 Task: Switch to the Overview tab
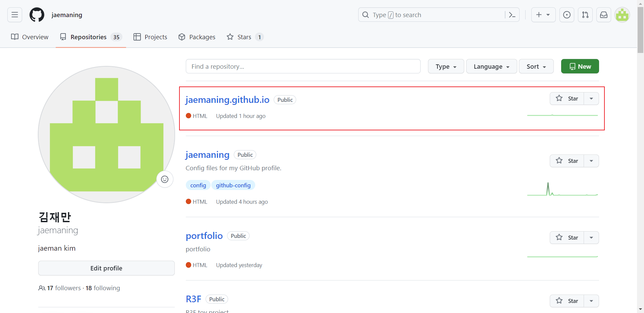point(30,37)
